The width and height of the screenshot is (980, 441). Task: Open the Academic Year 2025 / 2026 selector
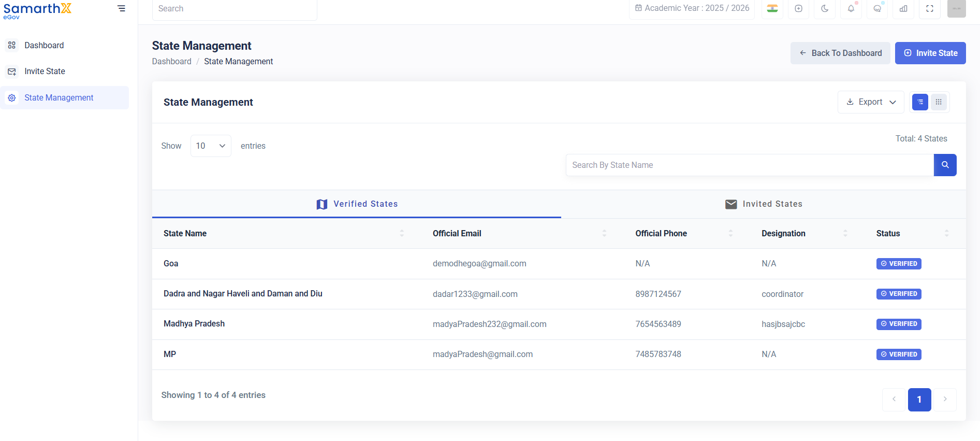click(692, 8)
